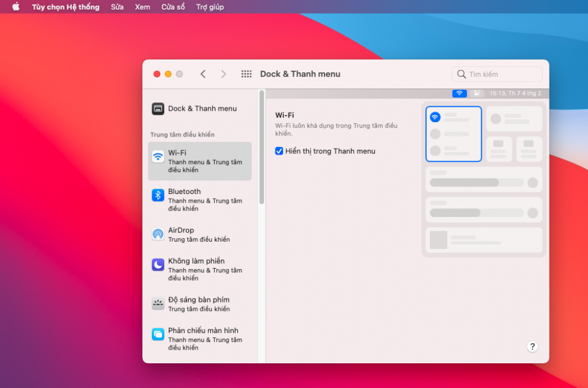This screenshot has width=588, height=388.
Task: Click the Control Center icon in the preview bar
Action: click(477, 94)
